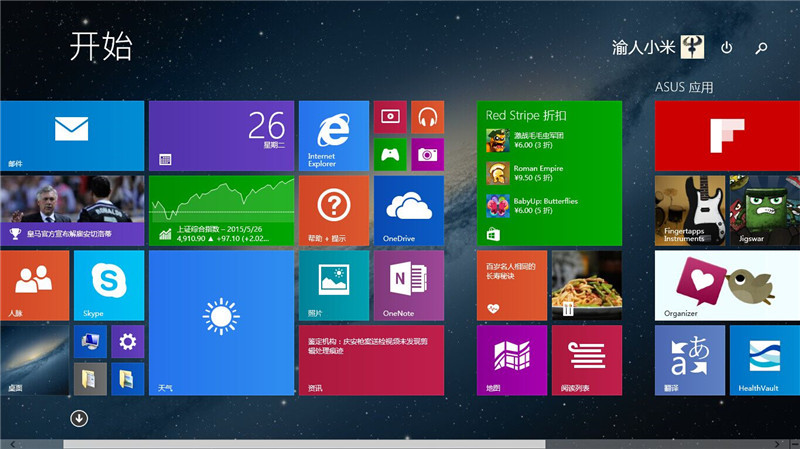Launch the OneNote tile
800x449 pixels.
(x=409, y=285)
